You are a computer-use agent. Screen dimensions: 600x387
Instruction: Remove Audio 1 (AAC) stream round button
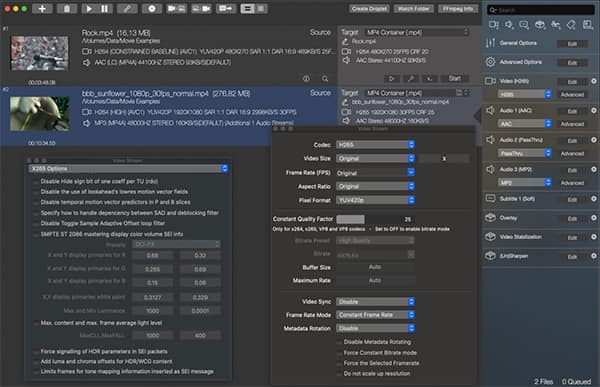[x=593, y=110]
